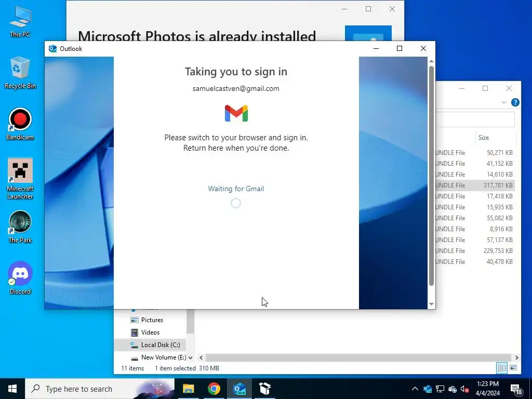Select the 317,781 KB file row
The image size is (532, 399).
tap(475, 185)
